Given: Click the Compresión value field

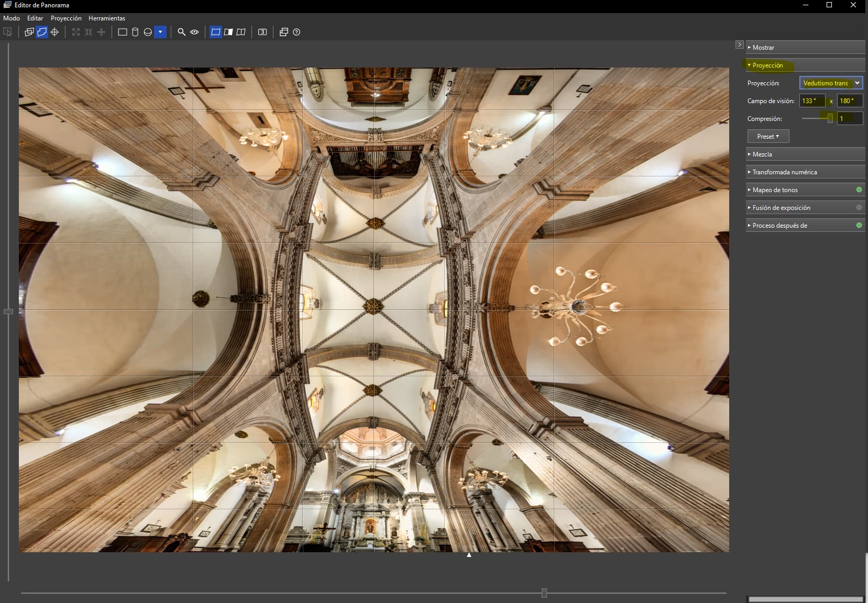Looking at the screenshot, I should click(x=850, y=118).
